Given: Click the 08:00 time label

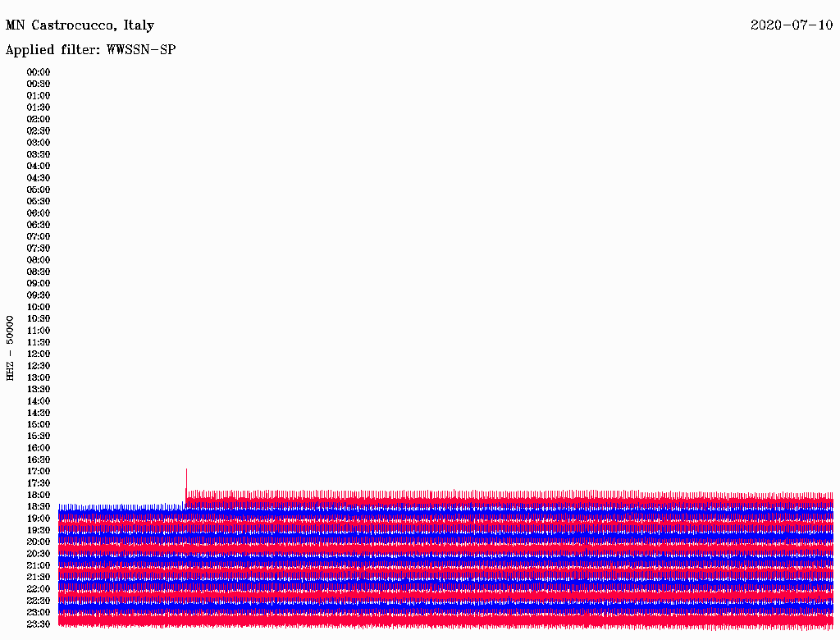Looking at the screenshot, I should 39,260.
